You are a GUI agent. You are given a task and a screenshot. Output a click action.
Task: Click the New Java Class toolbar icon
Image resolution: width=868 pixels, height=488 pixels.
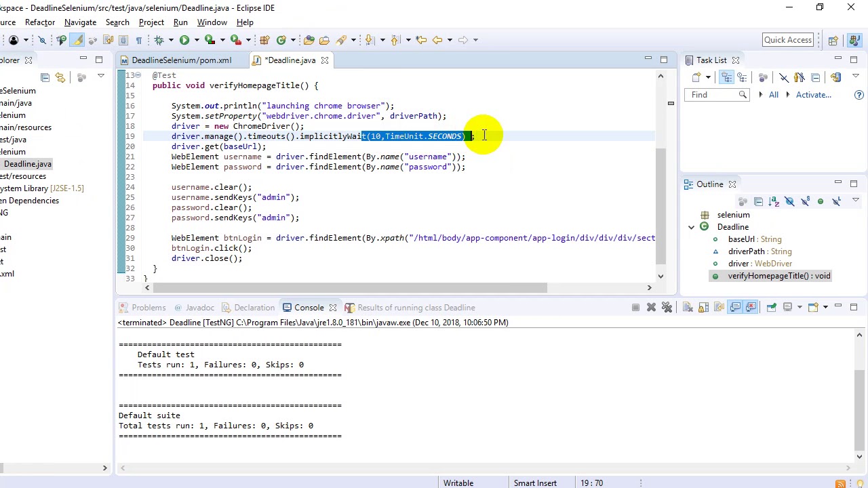(x=281, y=40)
